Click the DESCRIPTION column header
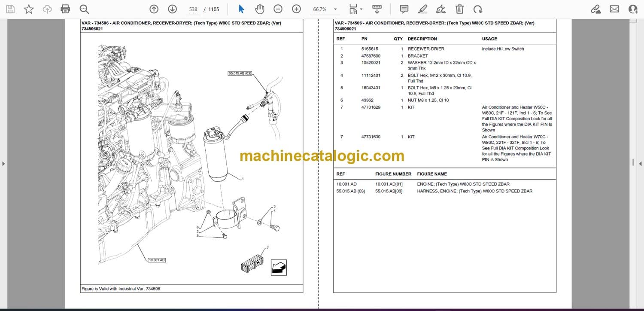The image size is (644, 311). pos(422,39)
